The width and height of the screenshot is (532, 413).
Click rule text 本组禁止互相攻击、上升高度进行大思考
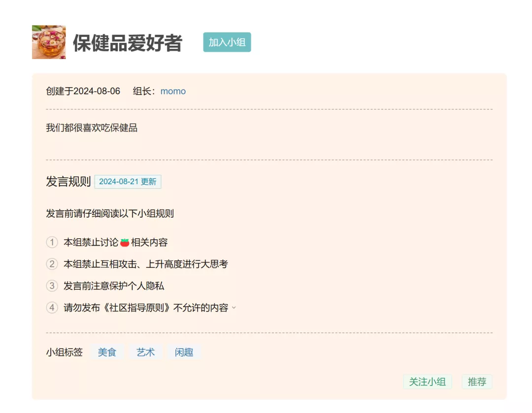[x=146, y=264]
